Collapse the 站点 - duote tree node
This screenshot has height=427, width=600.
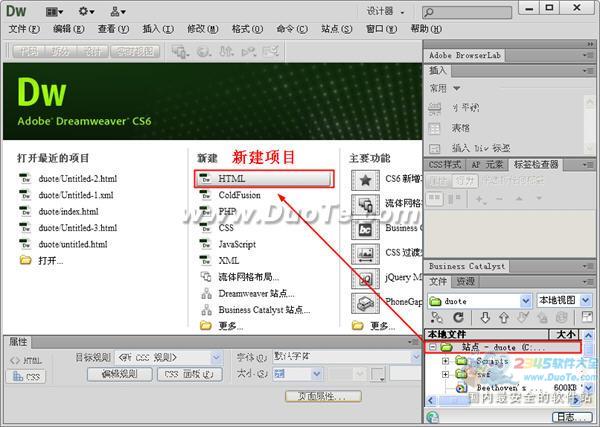[x=433, y=347]
